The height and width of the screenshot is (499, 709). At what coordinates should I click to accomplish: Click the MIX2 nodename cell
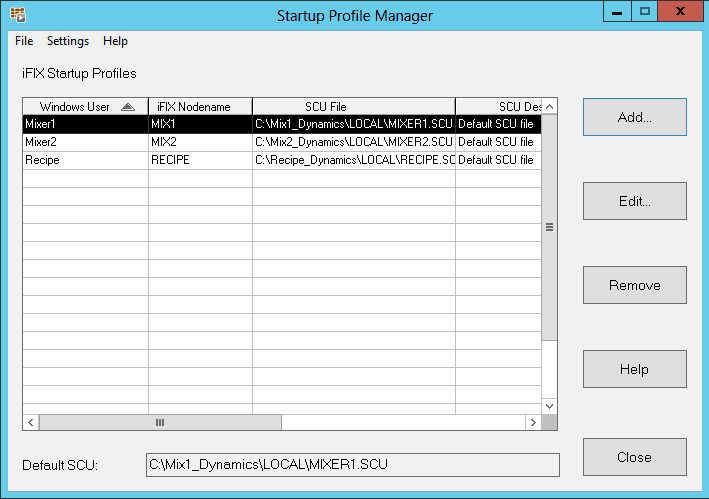tap(200, 142)
